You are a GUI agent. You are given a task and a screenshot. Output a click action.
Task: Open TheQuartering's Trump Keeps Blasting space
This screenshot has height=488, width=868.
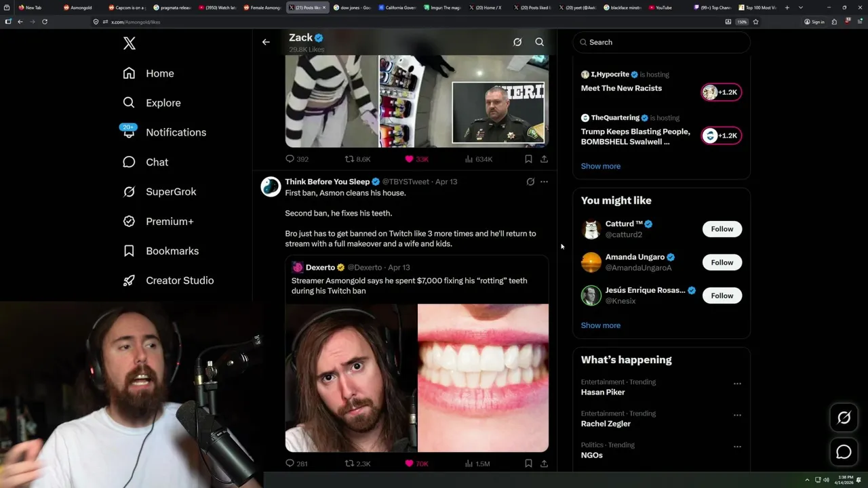tap(635, 137)
